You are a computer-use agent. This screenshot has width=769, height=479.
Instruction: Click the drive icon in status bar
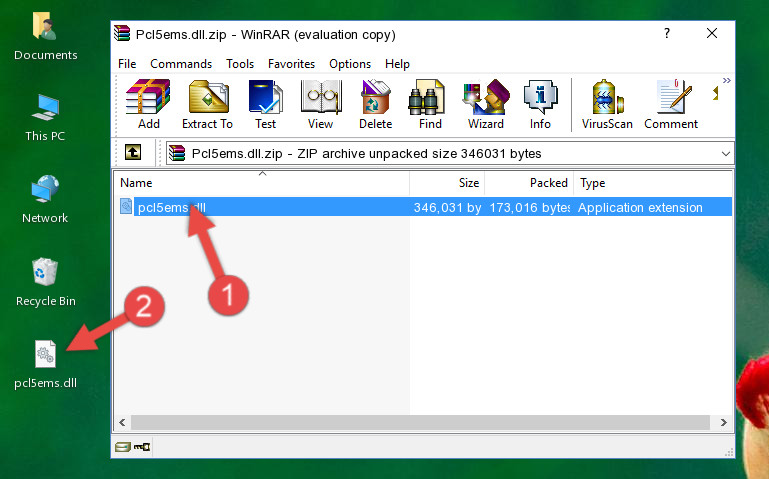[123, 447]
